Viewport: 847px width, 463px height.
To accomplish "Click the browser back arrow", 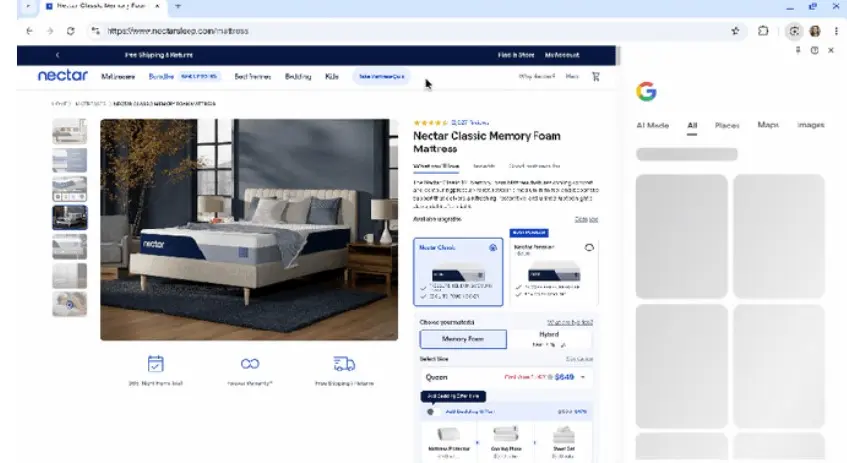I will (x=29, y=31).
